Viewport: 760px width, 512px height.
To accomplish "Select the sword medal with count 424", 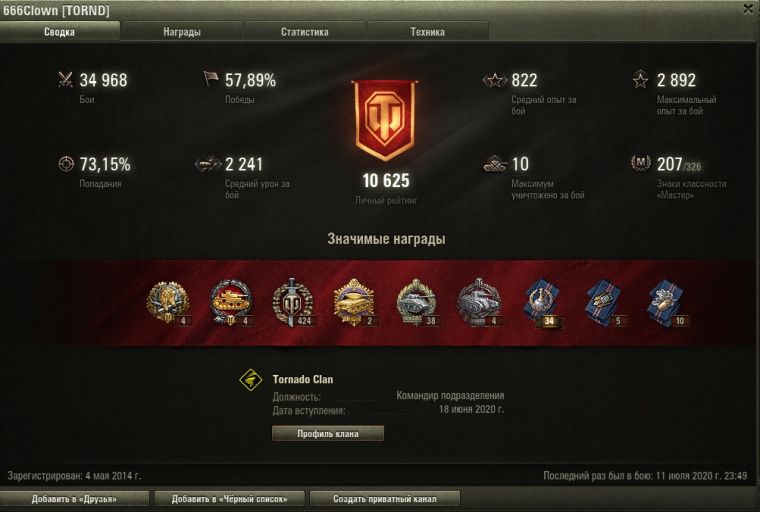I will coord(292,302).
